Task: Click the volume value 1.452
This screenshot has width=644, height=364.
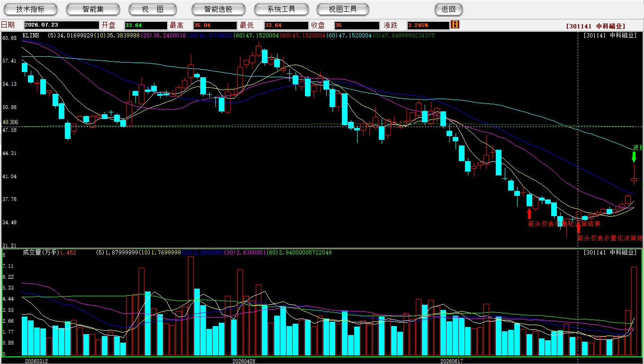Action: tap(68, 253)
